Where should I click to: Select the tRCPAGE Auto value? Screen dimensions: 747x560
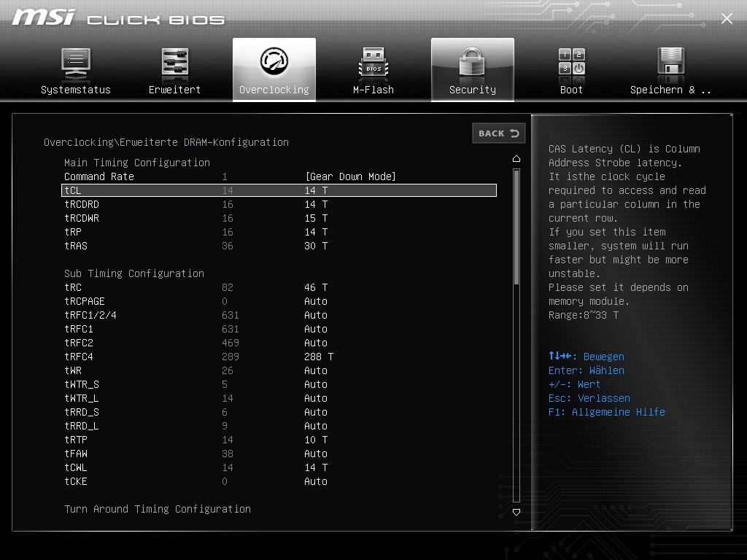tap(316, 301)
